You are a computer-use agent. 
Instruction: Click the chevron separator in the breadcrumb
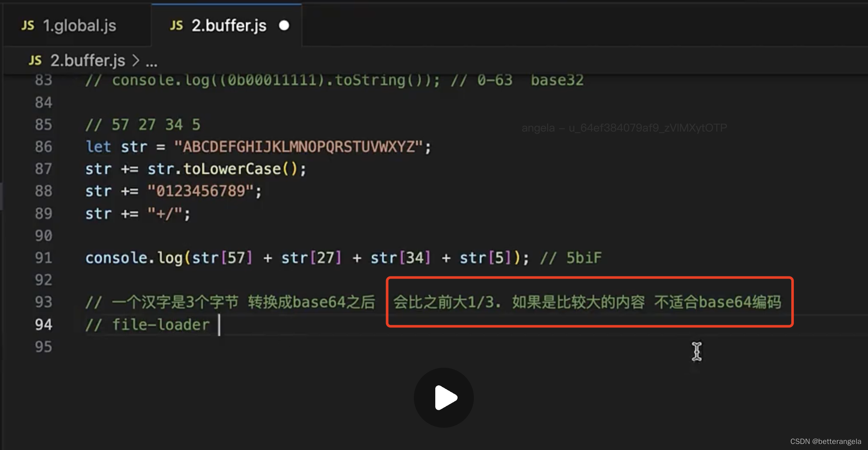pos(135,60)
